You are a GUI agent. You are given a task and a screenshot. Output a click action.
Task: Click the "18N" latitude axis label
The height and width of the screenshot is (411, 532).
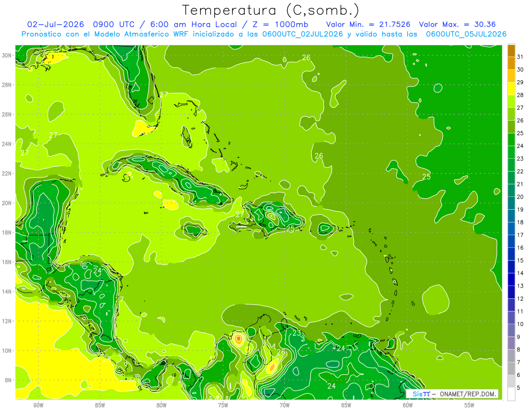pos(8,232)
